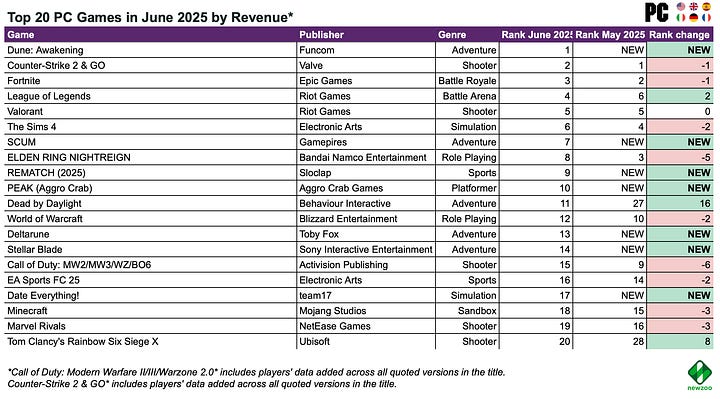
Task: Click the Platformer genre cell
Action: click(x=467, y=188)
